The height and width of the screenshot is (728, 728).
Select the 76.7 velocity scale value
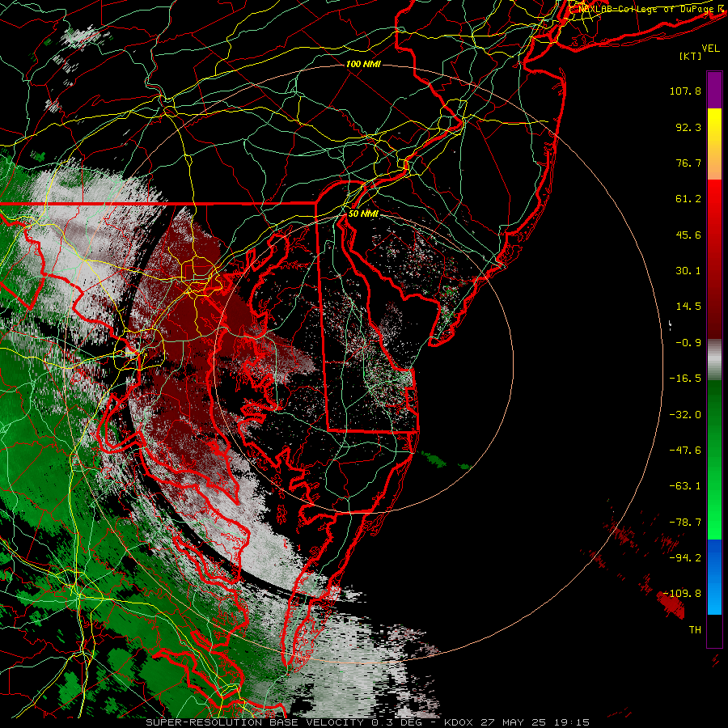coord(688,163)
